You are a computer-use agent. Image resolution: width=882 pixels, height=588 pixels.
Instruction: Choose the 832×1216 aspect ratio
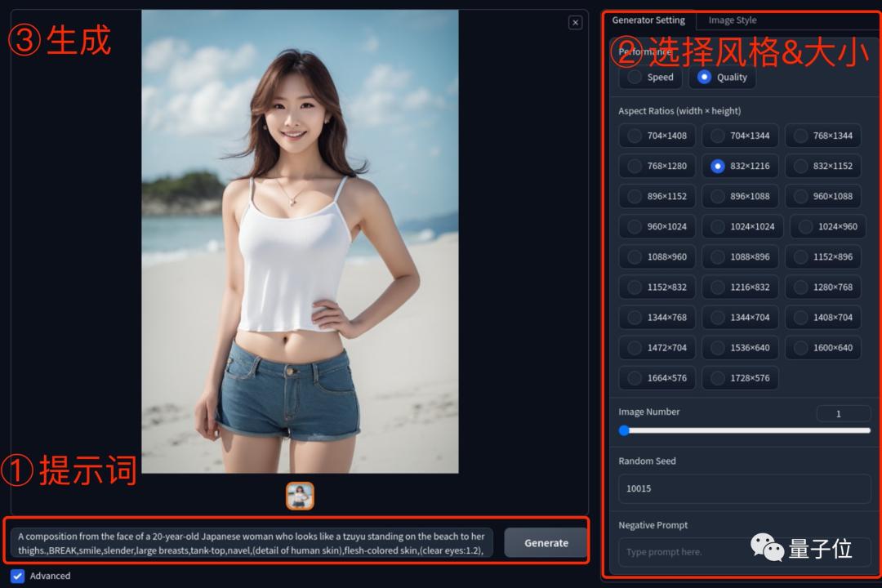(740, 166)
